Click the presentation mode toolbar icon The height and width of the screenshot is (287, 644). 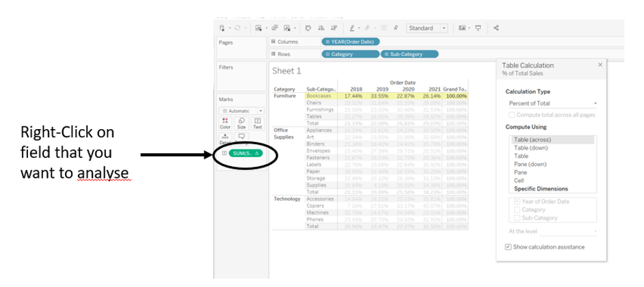(x=477, y=28)
